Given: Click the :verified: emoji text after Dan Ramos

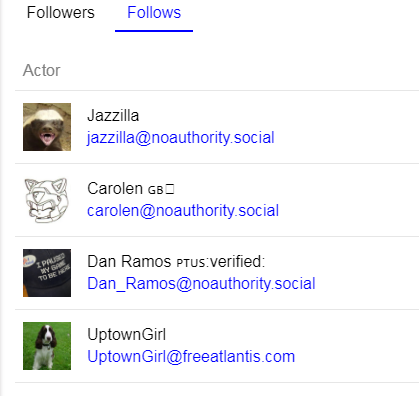Looking at the screenshot, I should (x=235, y=262).
